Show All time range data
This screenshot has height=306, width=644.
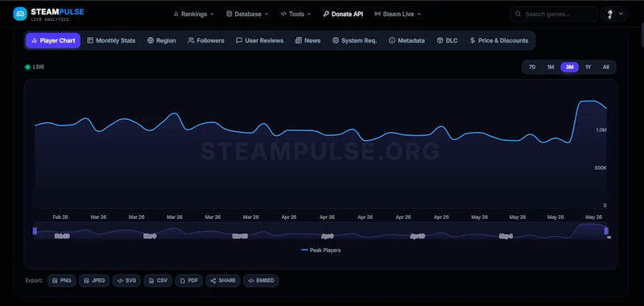pos(606,67)
